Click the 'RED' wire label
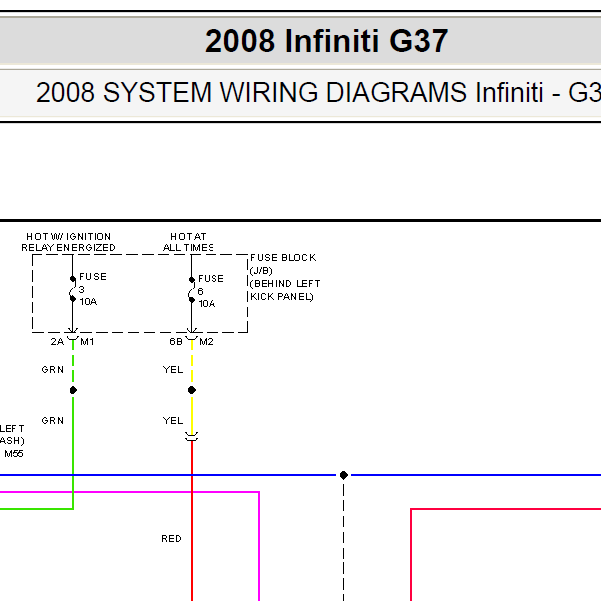 click(171, 539)
